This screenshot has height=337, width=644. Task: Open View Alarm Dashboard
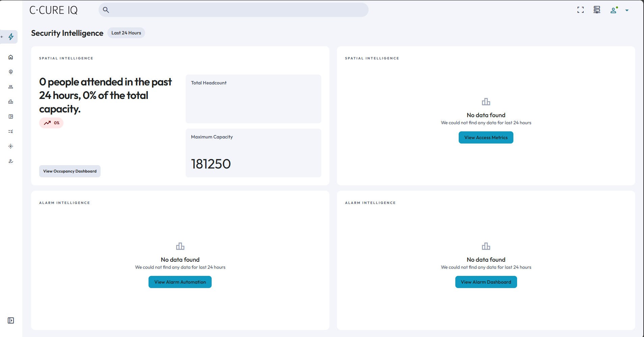[x=486, y=282]
